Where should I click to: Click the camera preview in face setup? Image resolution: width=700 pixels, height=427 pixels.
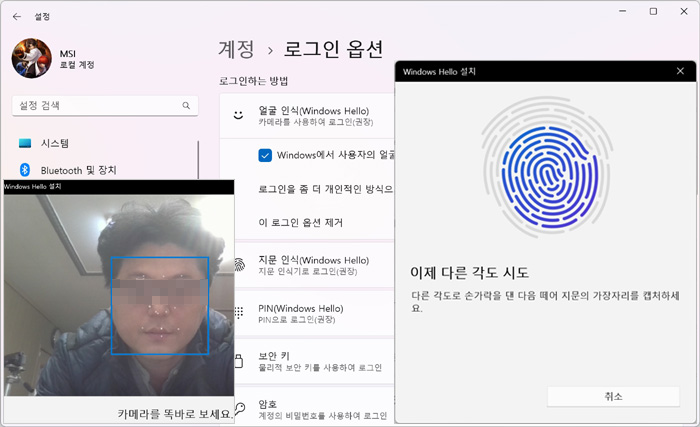pos(119,295)
